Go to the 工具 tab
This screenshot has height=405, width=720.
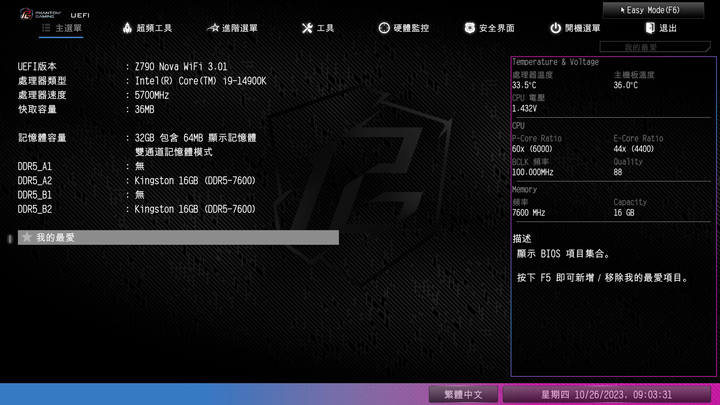(318, 28)
